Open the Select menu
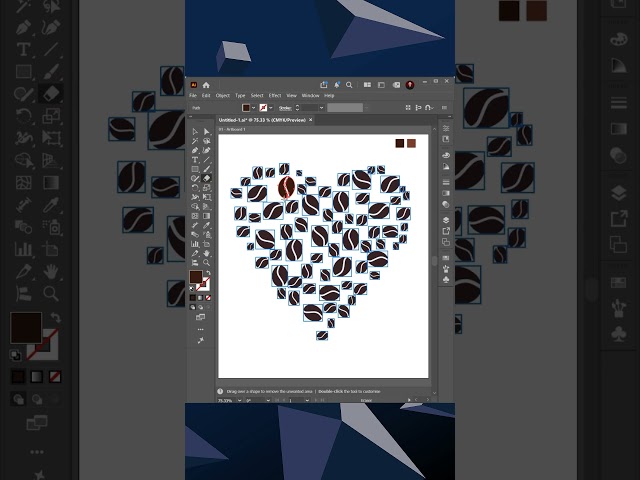This screenshot has width=640, height=480. [257, 96]
